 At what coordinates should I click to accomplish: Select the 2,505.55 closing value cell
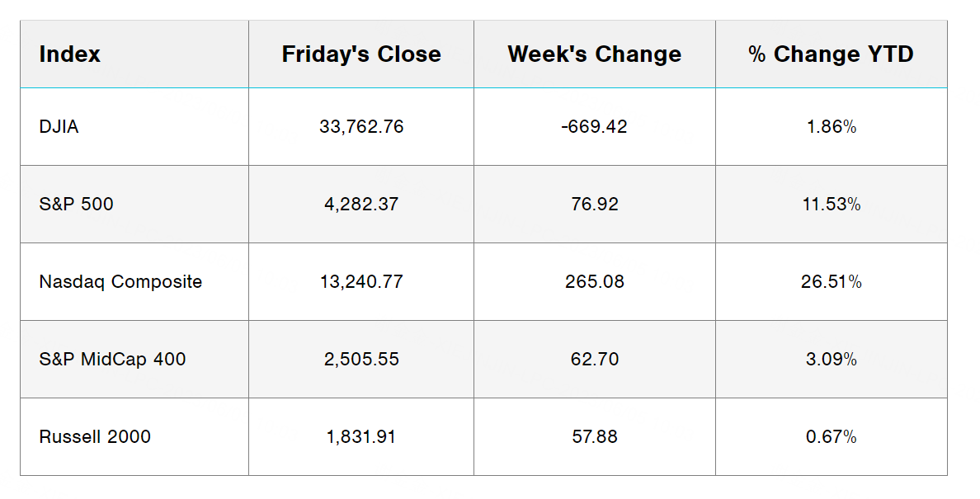361,360
